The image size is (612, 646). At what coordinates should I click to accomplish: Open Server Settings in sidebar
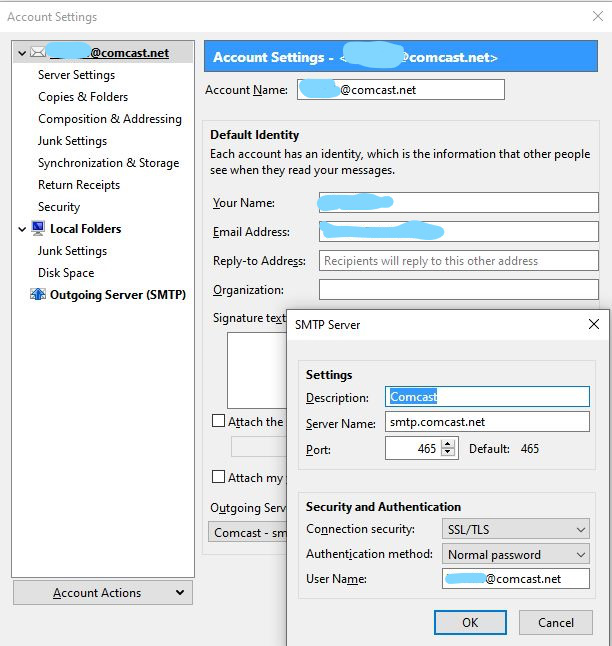tap(76, 75)
